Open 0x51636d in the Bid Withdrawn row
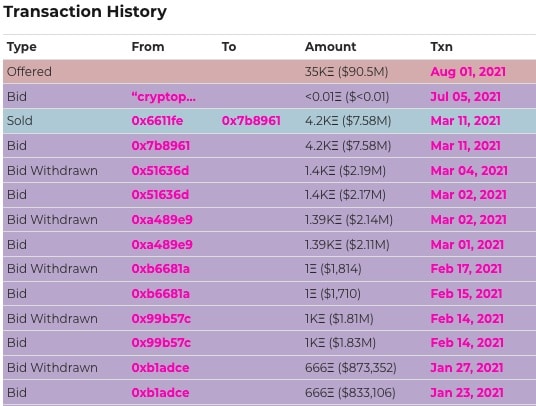The width and height of the screenshot is (536, 406). (160, 171)
